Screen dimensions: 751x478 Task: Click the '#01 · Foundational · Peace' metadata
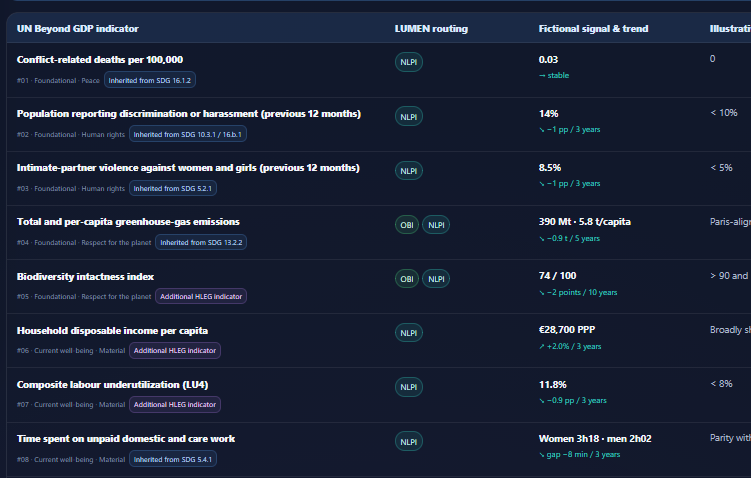point(58,80)
